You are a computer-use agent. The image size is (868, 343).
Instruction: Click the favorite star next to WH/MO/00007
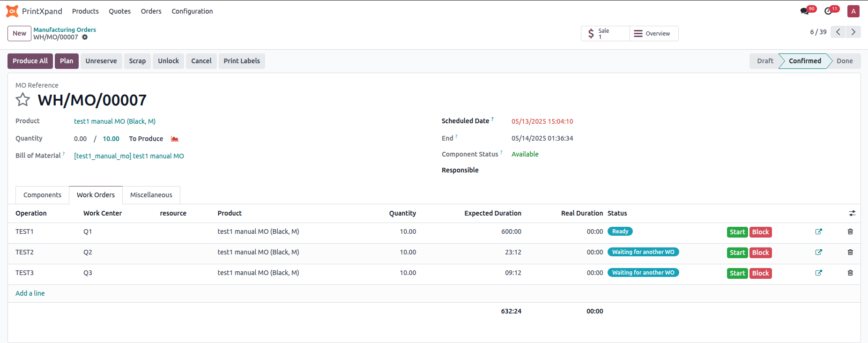coord(22,100)
